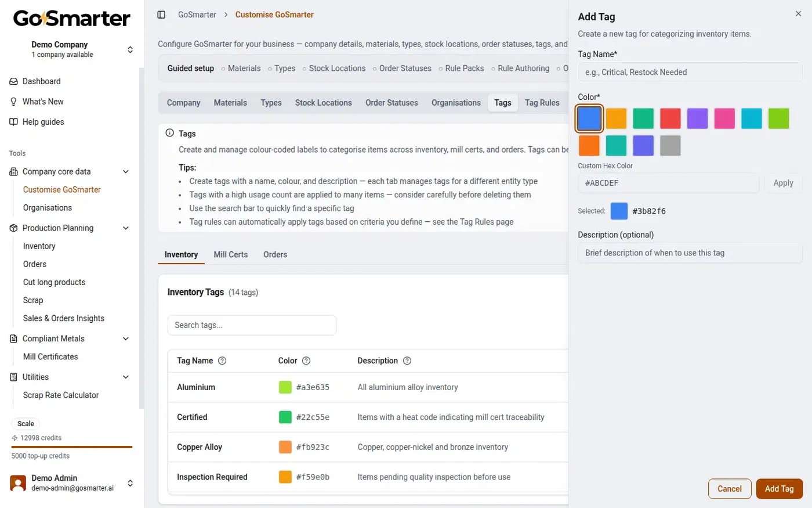Pick the red color swatch
This screenshot has height=508, width=812.
pos(670,118)
